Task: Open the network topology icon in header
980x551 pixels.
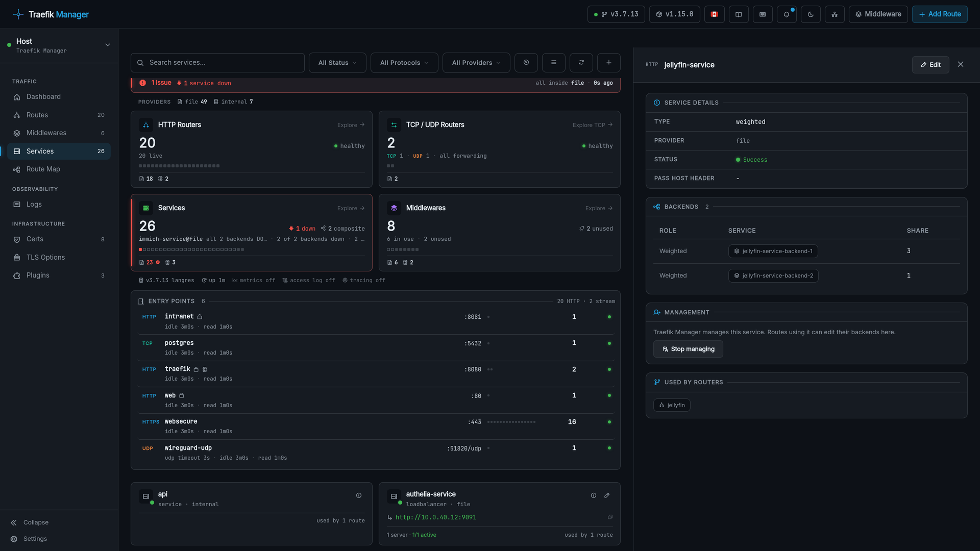Action: [x=835, y=14]
